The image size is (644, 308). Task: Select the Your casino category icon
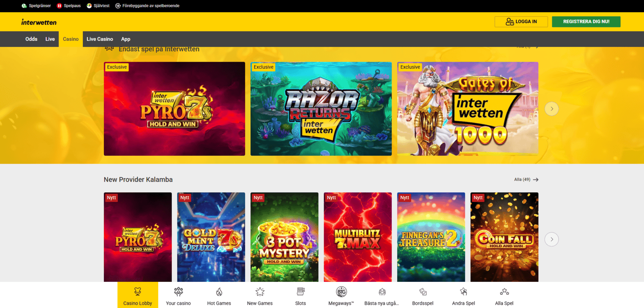point(178,292)
